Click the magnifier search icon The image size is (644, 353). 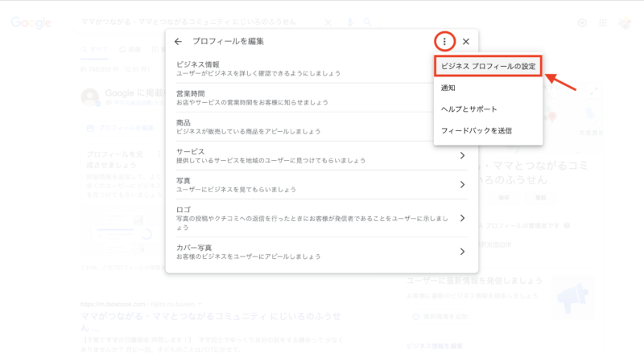click(368, 23)
